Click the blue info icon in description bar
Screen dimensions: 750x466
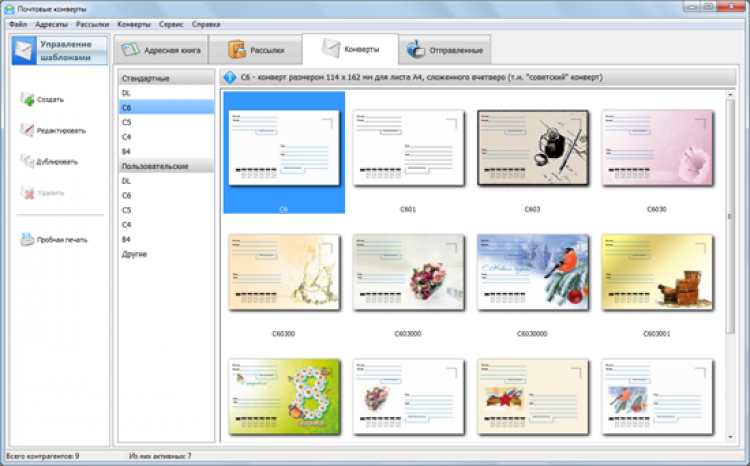pos(230,77)
